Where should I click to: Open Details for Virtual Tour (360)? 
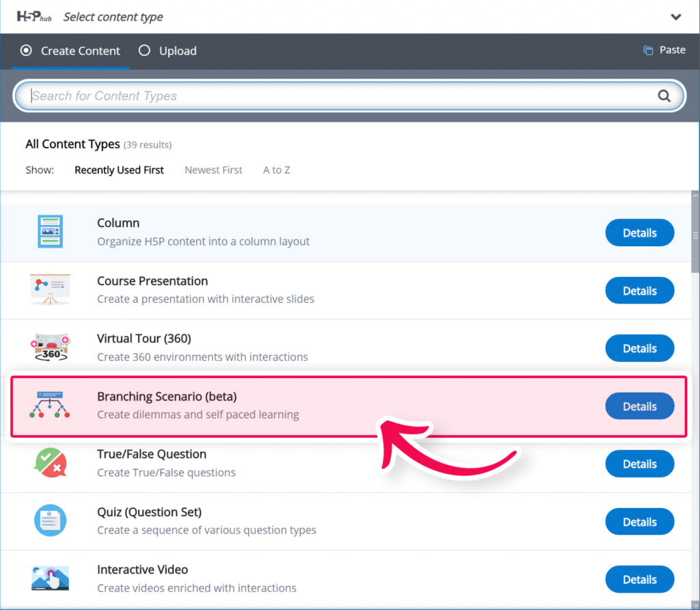pos(639,348)
